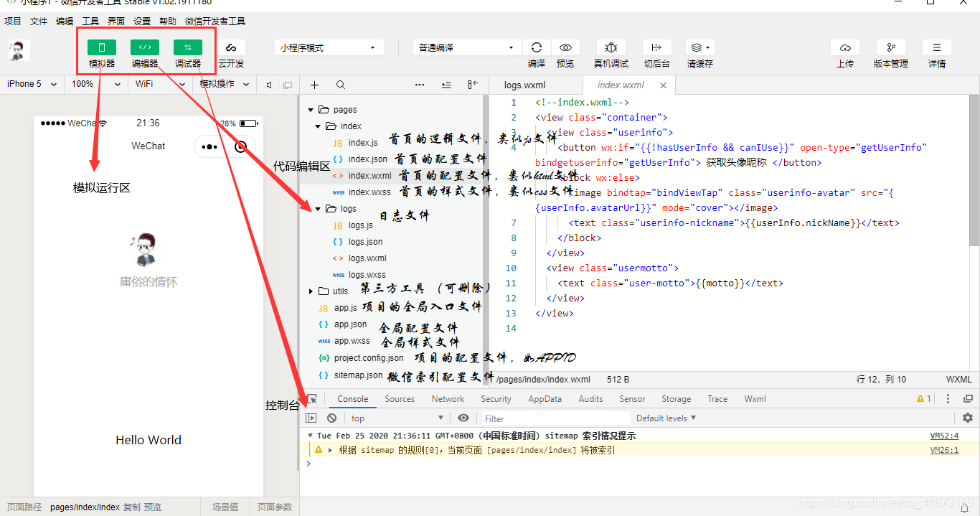
Task: Open 云开发 cloud development
Action: click(231, 48)
